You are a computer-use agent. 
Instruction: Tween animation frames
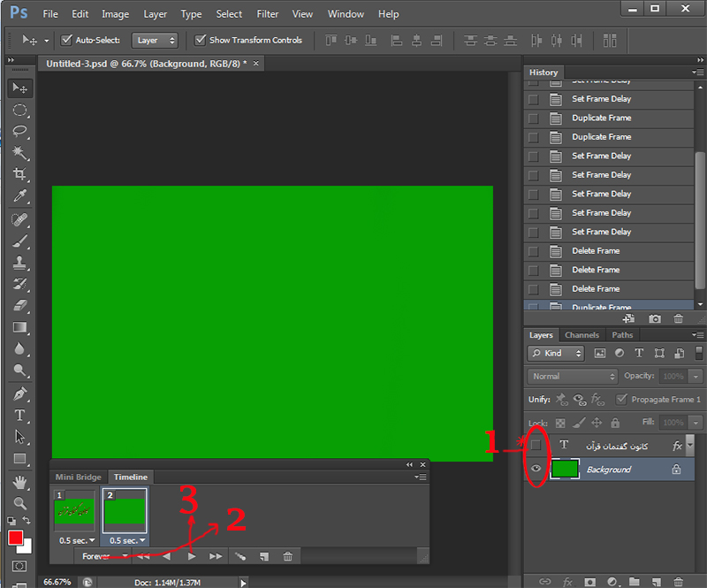(x=240, y=556)
